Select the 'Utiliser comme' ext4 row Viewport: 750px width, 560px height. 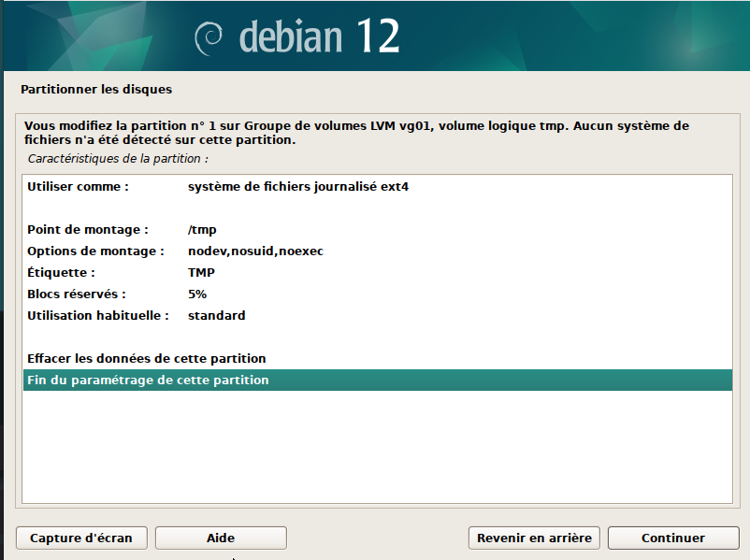tap(378, 186)
